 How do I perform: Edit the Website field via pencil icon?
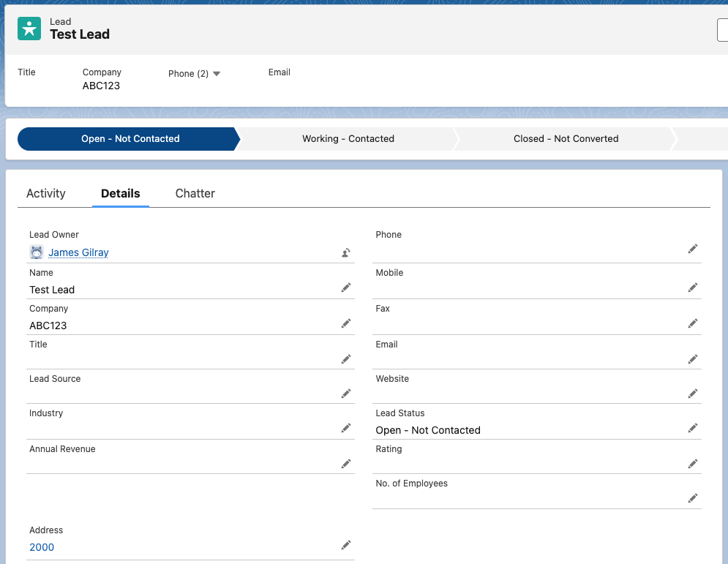692,394
